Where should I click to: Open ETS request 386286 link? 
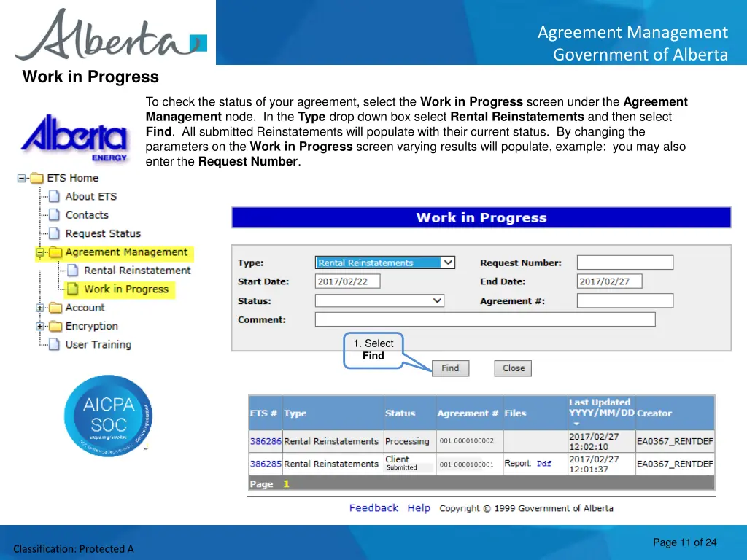[266, 441]
